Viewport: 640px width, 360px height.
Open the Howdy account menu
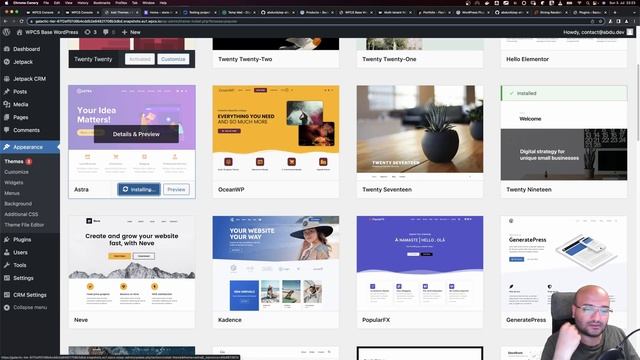tap(598, 32)
